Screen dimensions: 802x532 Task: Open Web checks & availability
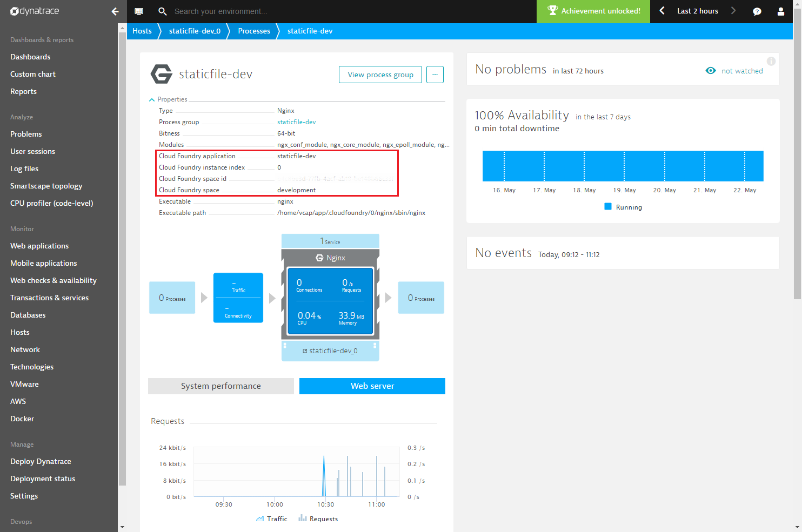[54, 280]
